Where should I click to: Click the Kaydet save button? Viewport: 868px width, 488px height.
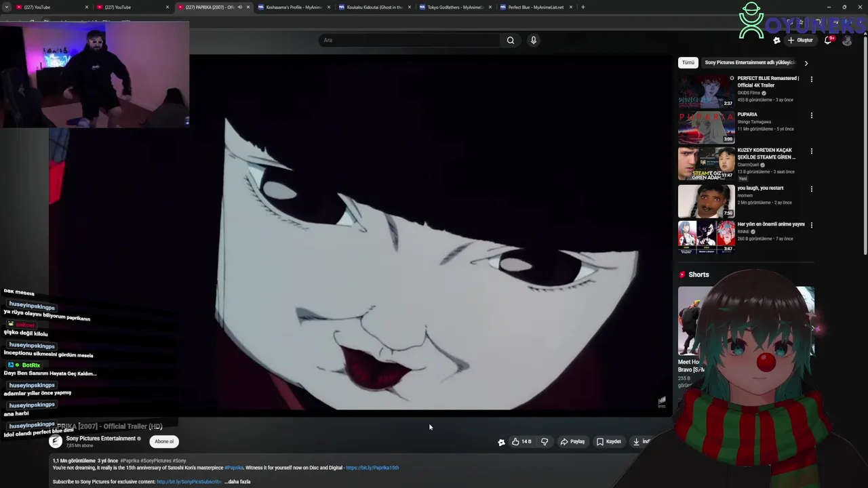(608, 442)
